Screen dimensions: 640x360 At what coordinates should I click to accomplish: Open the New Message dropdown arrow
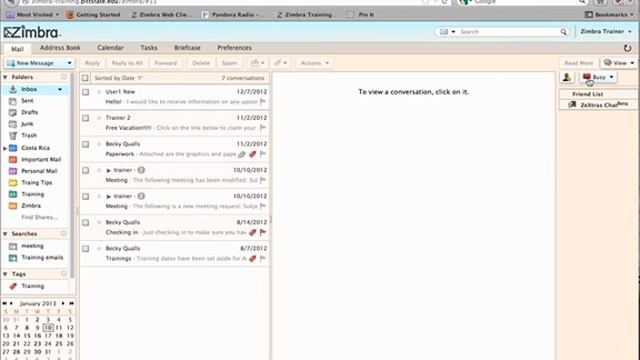click(69, 63)
